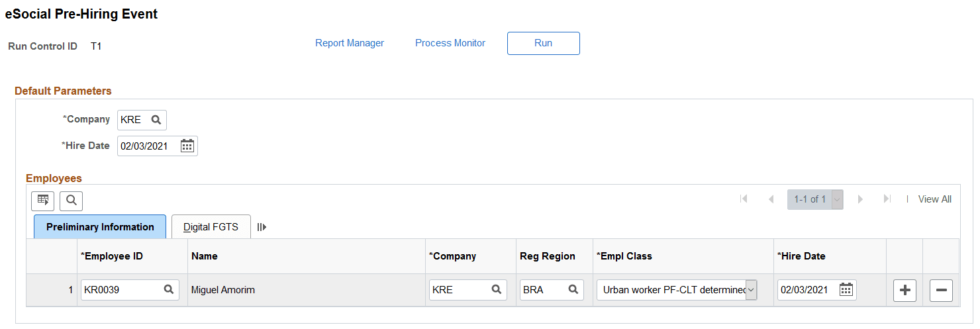
Task: Open calendar for the row Hire Date
Action: pos(846,289)
